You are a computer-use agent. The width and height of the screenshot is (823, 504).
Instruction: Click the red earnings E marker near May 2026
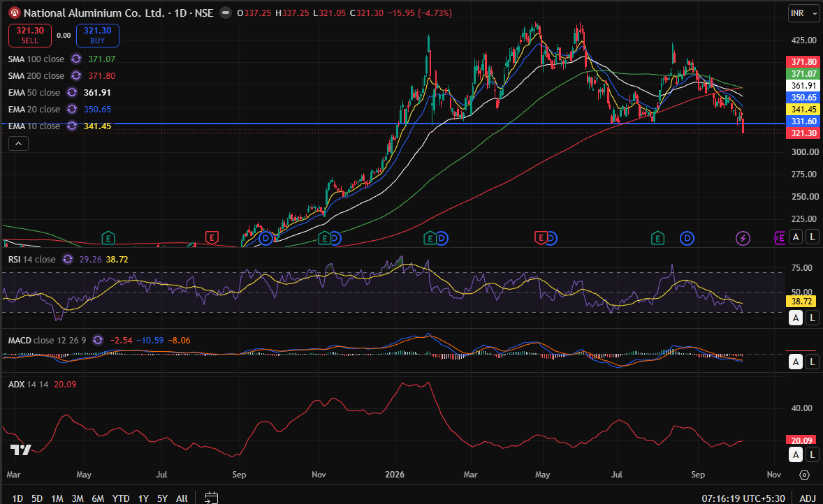coord(541,238)
